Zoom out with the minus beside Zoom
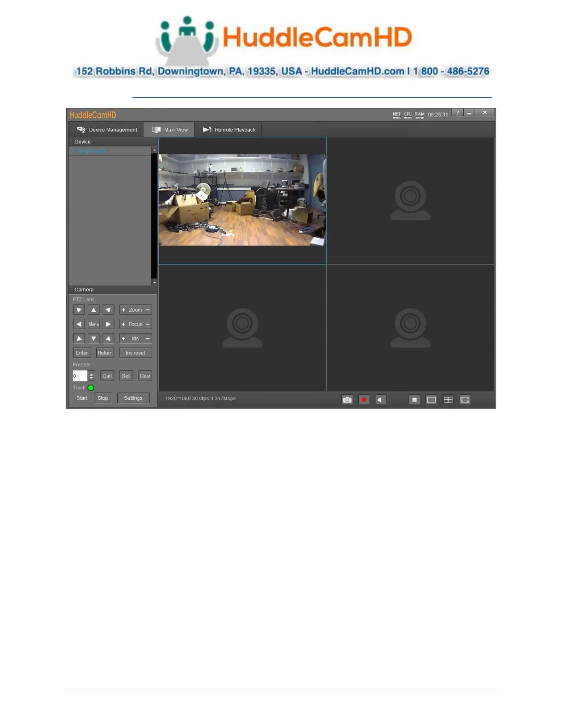 [x=148, y=310]
